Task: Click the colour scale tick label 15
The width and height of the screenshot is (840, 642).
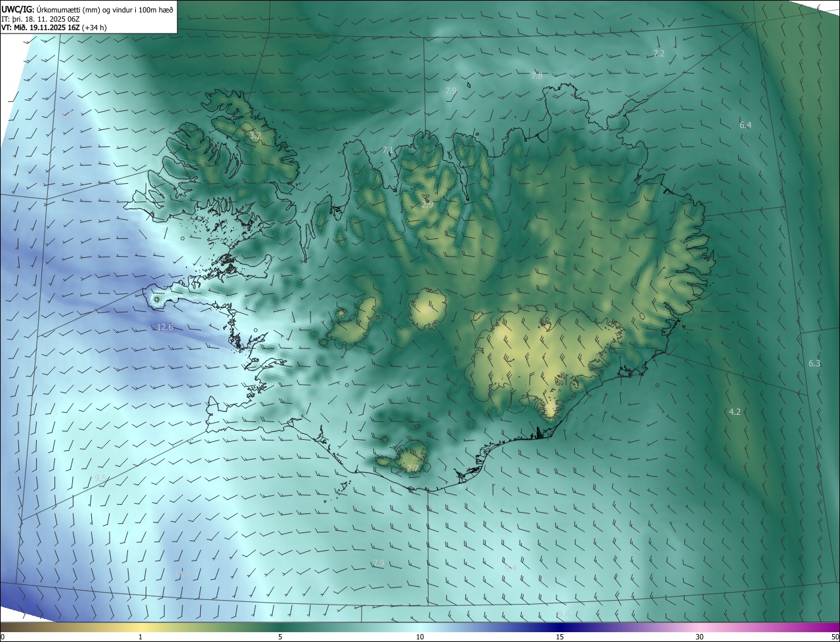Action: tap(560, 637)
